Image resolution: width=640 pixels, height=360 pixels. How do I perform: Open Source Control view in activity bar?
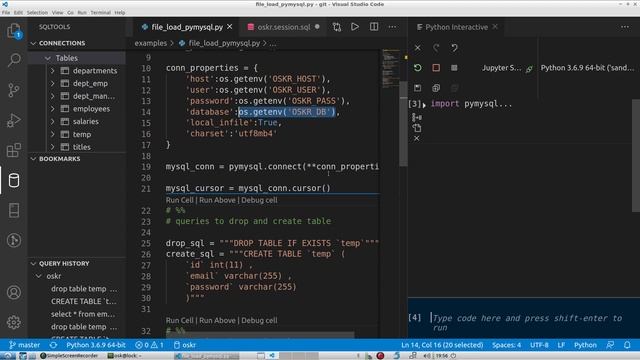[14, 90]
